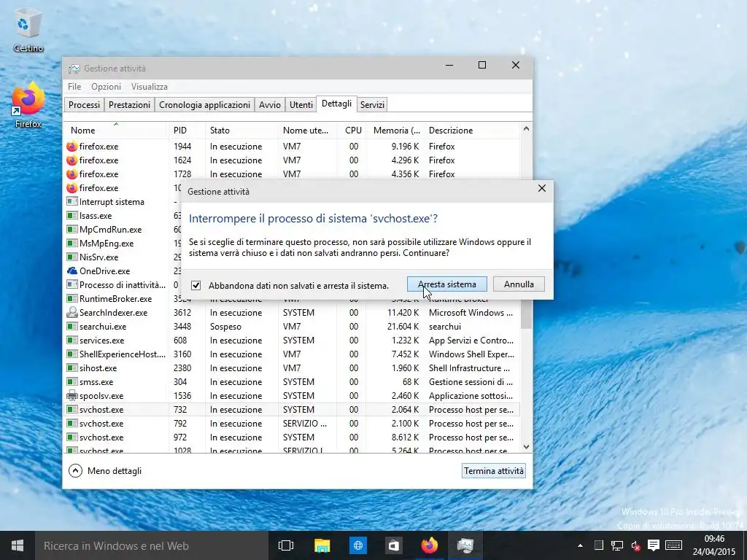Open the Visualizza menu
Screen dimensions: 747x560
coord(149,87)
